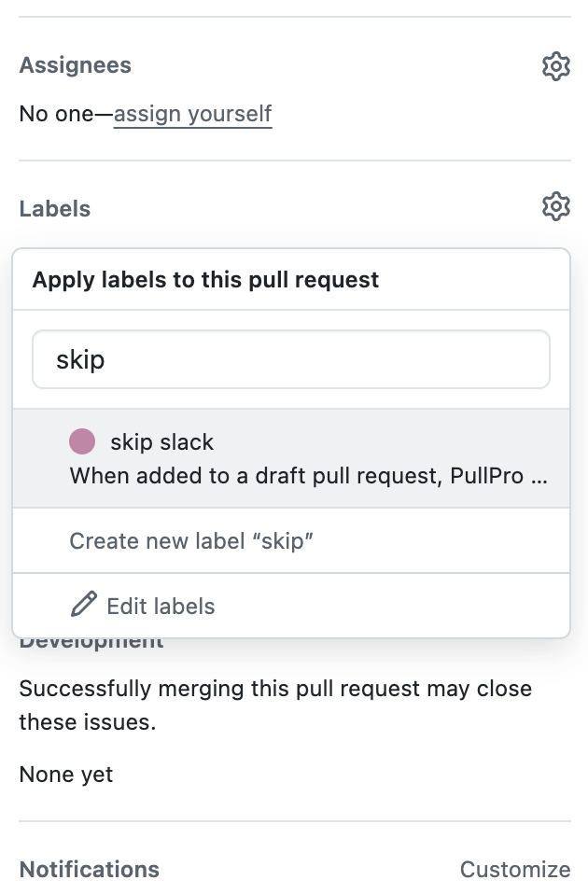The width and height of the screenshot is (588, 894).
Task: Choose Create new label "skip"
Action: 191,541
